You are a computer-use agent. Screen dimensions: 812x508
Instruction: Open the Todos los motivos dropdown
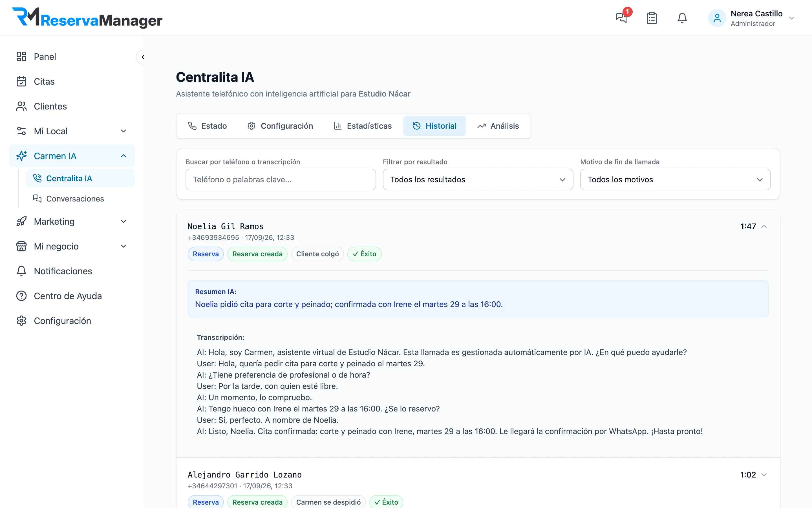(x=675, y=179)
